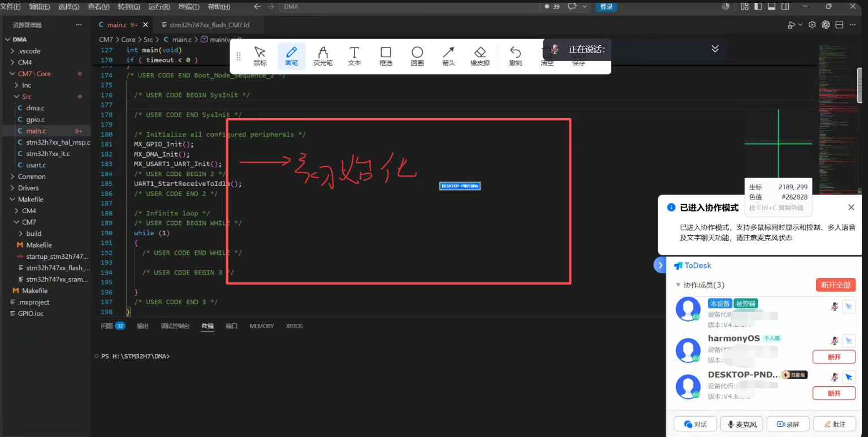This screenshot has width=868, height=437.
Task: Open dropdown next to run debug icon
Action: point(800,25)
